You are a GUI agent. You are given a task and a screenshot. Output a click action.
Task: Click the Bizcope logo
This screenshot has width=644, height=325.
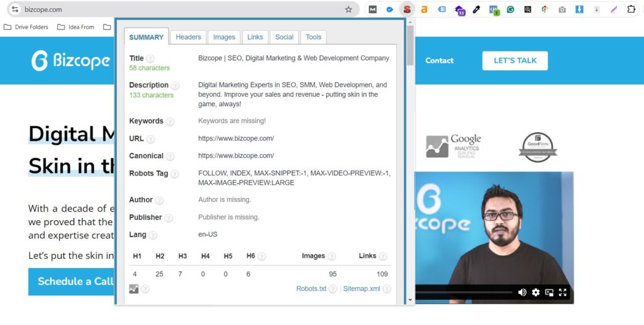70,61
